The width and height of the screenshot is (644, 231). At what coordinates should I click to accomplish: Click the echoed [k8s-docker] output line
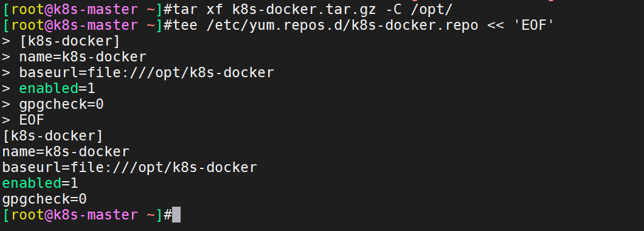52,136
